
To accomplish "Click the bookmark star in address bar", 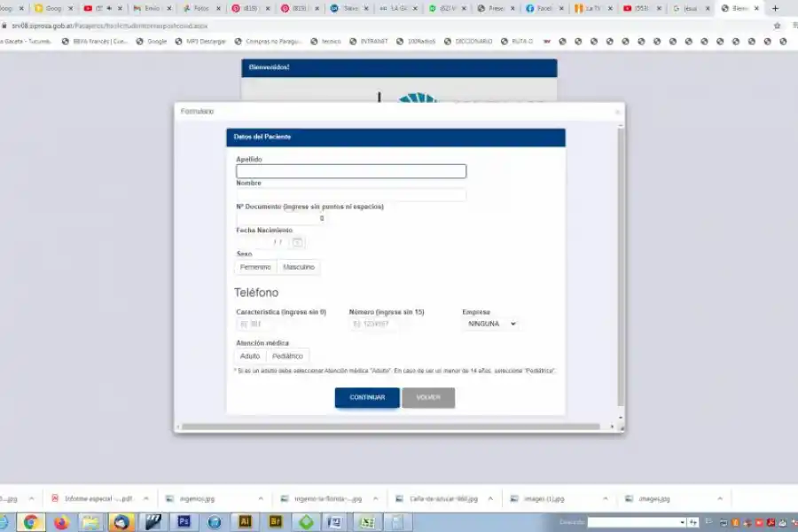I will (x=777, y=27).
